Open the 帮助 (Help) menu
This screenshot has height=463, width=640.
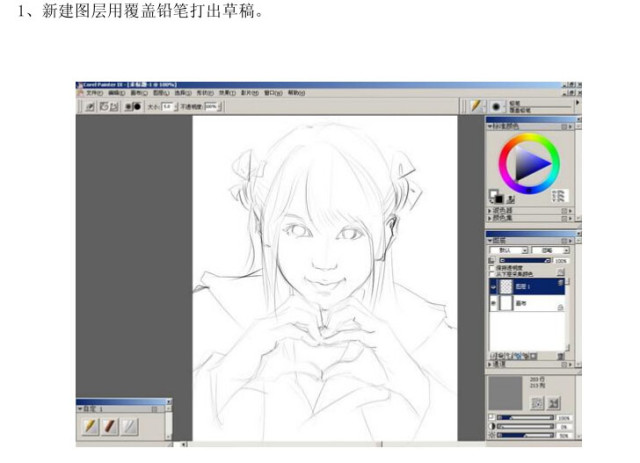click(296, 93)
